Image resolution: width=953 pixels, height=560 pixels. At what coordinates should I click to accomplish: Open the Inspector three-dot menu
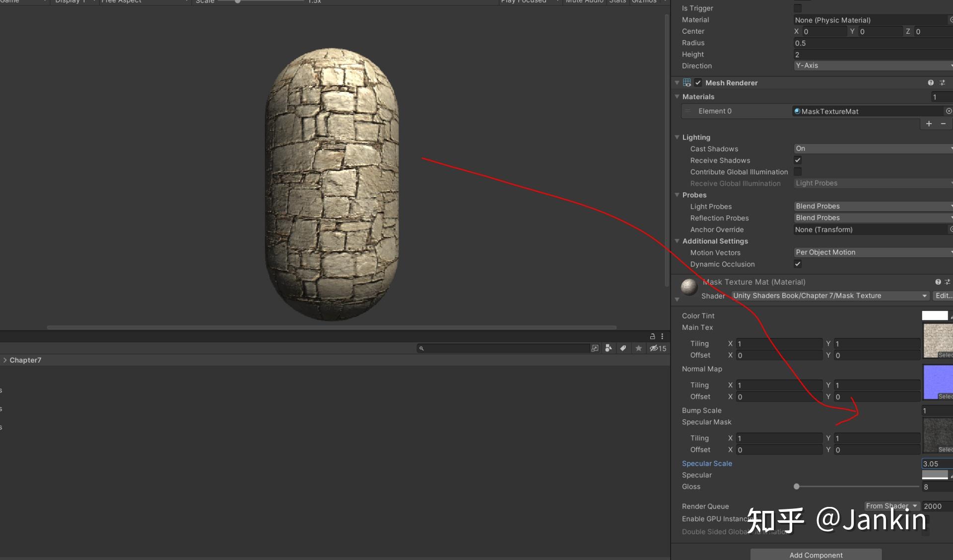(662, 336)
